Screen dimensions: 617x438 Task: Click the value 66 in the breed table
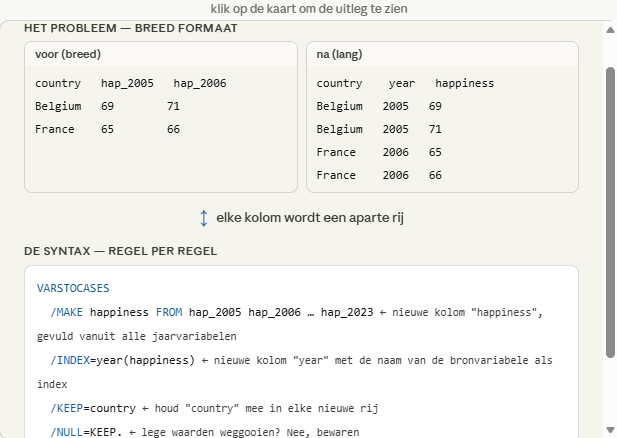174,129
